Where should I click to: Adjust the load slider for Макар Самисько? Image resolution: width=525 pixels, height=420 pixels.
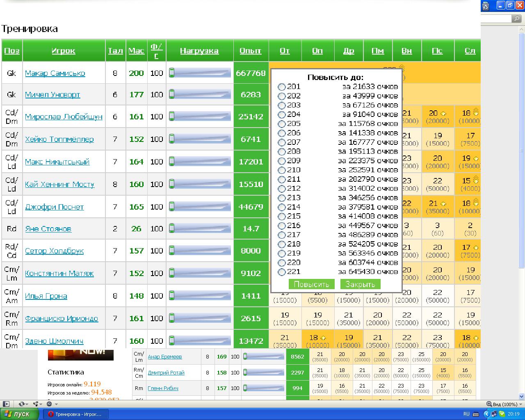tap(200, 73)
